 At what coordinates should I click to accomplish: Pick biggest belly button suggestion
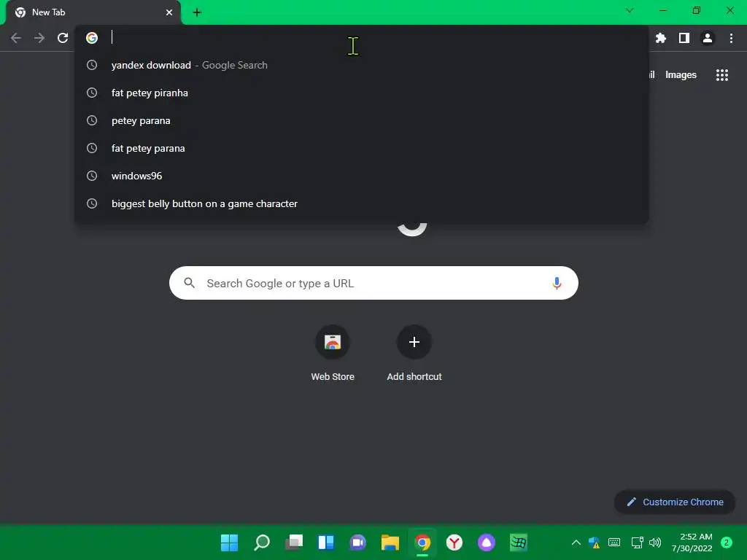361,203
